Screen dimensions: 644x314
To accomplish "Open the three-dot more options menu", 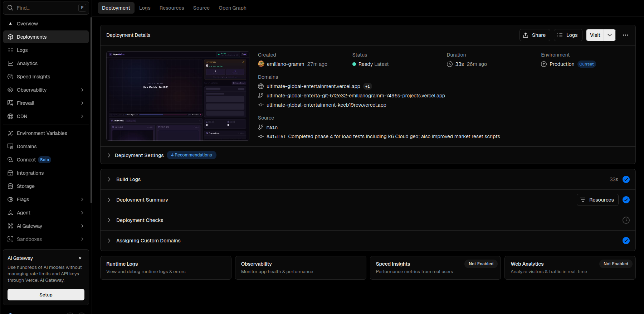I will 625,35.
